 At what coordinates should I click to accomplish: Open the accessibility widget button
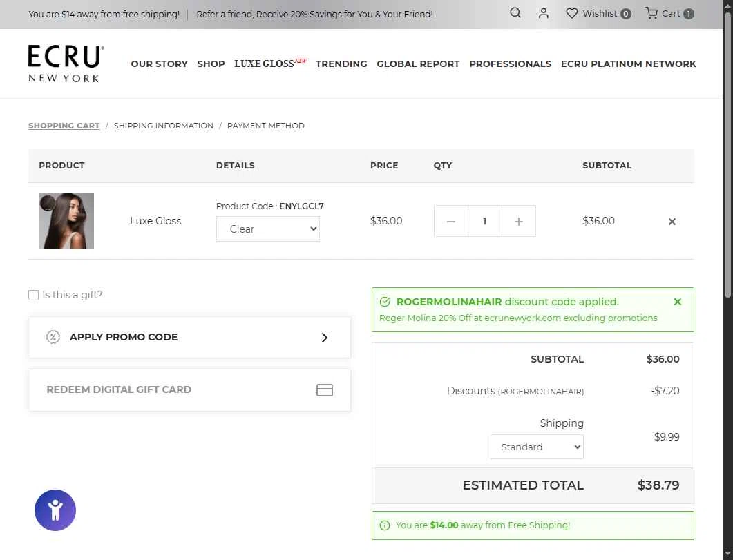click(x=55, y=510)
